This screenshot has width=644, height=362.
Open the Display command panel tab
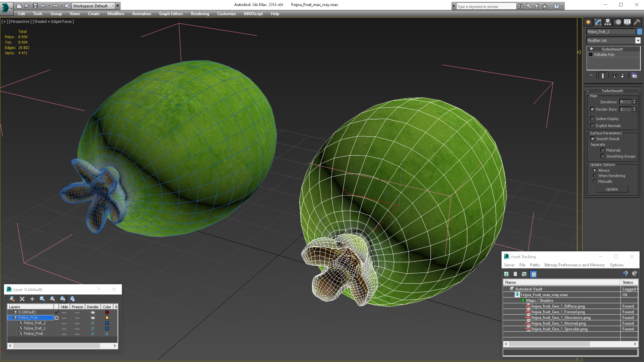coord(627,22)
